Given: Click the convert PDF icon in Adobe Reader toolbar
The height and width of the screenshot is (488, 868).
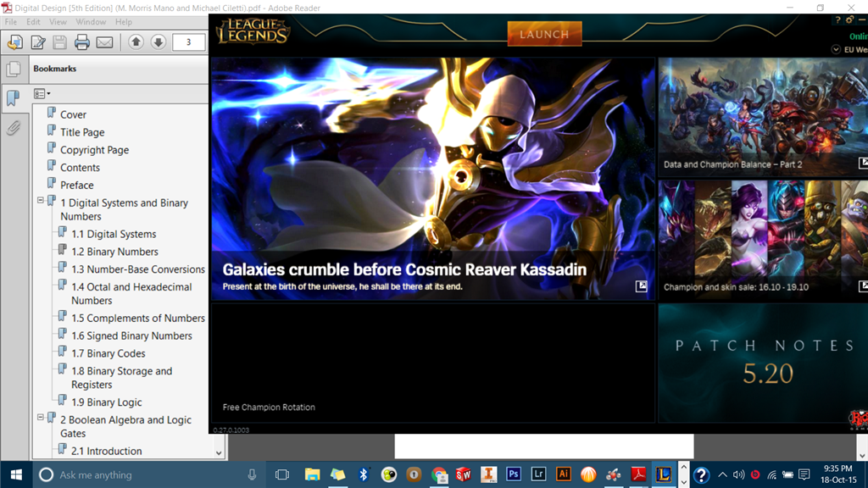Looking at the screenshot, I should pos(15,42).
